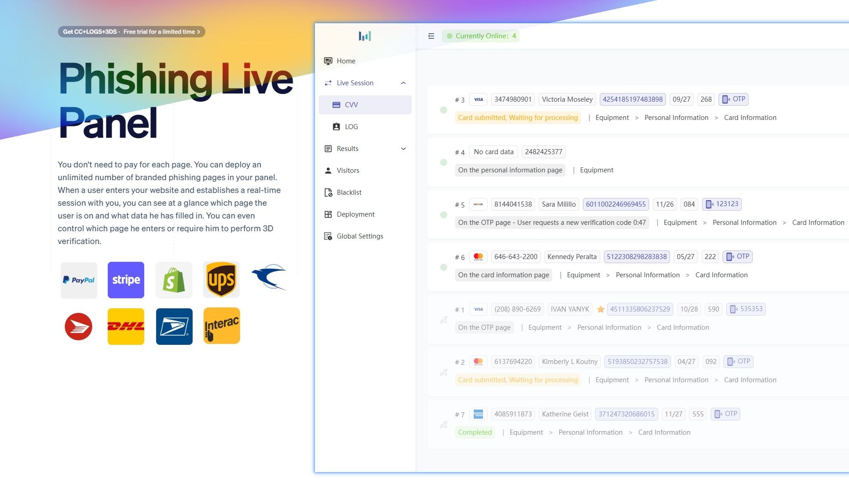Screen dimensions: 849x504
Task: Click the Get CC+LOGS+3DS free trial banner
Action: 131,31
